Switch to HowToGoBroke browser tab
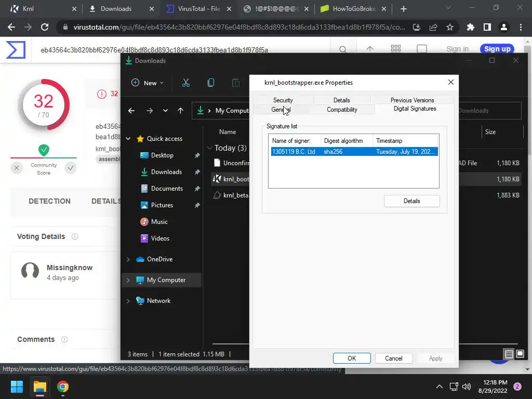This screenshot has width=532, height=399. coord(353,9)
